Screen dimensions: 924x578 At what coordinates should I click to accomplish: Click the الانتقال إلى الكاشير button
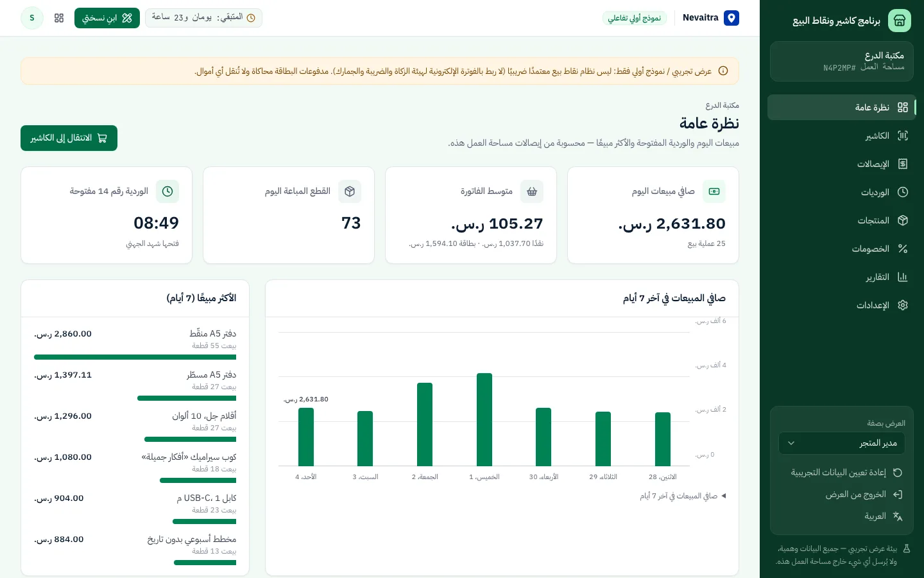coord(69,138)
